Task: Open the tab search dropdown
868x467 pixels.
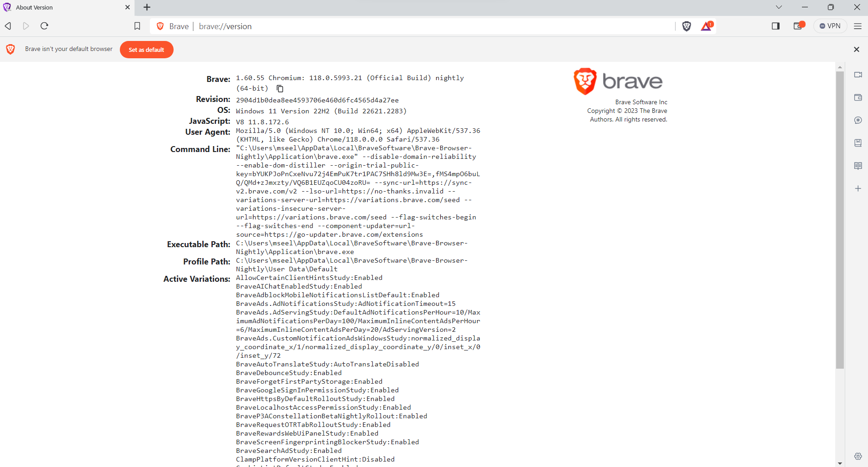Action: pos(779,7)
